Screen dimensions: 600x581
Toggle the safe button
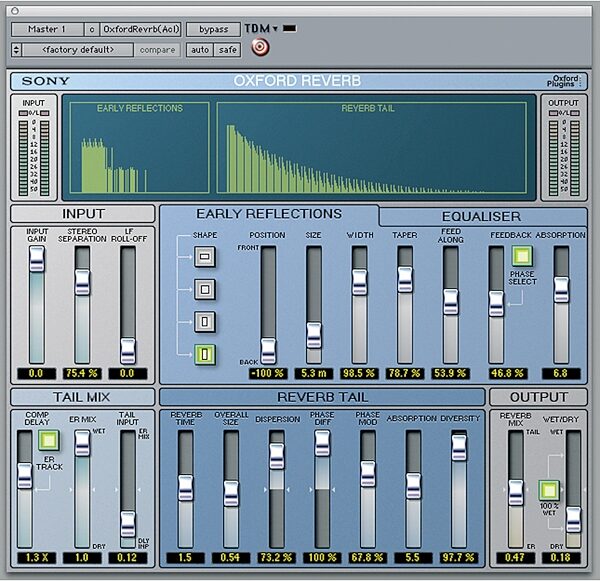pos(227,50)
